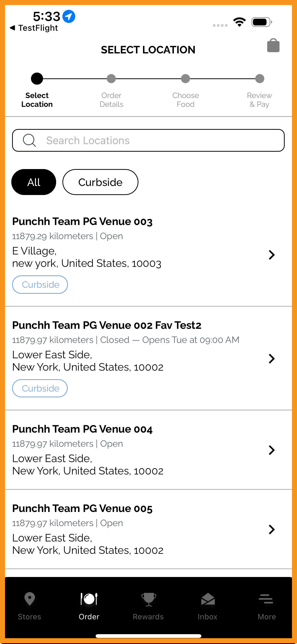Tap Curbside tag under Venue 002 Fav Test2
This screenshot has width=297, height=644.
point(40,388)
